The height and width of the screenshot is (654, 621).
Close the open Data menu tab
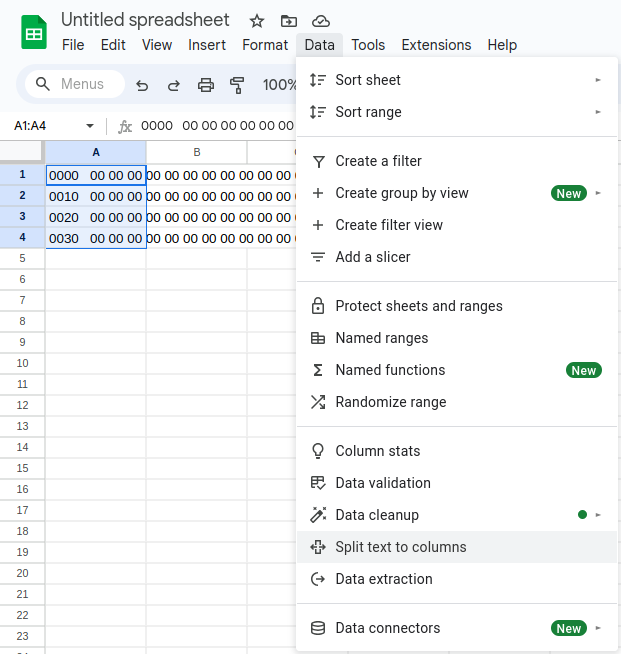(319, 45)
